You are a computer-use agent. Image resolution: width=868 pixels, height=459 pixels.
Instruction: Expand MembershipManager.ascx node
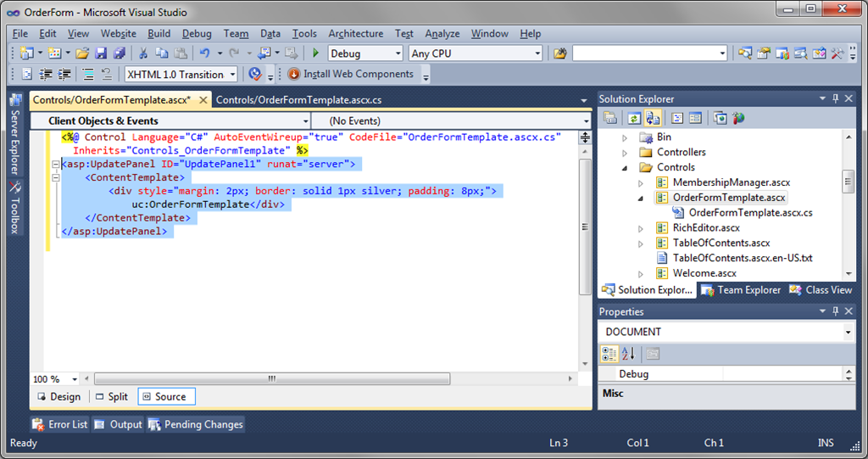[x=641, y=183]
